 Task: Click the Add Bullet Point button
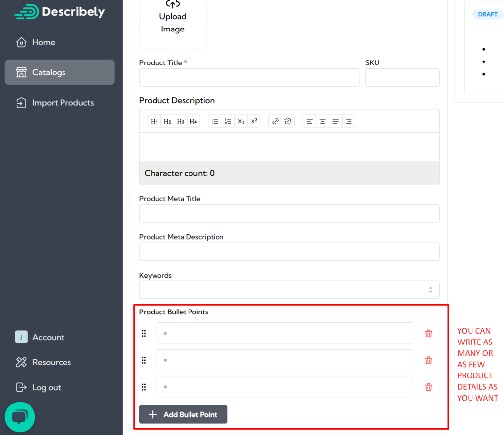183,414
